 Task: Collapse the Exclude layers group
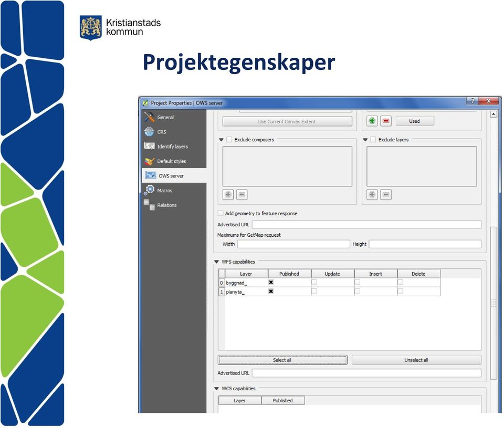365,140
